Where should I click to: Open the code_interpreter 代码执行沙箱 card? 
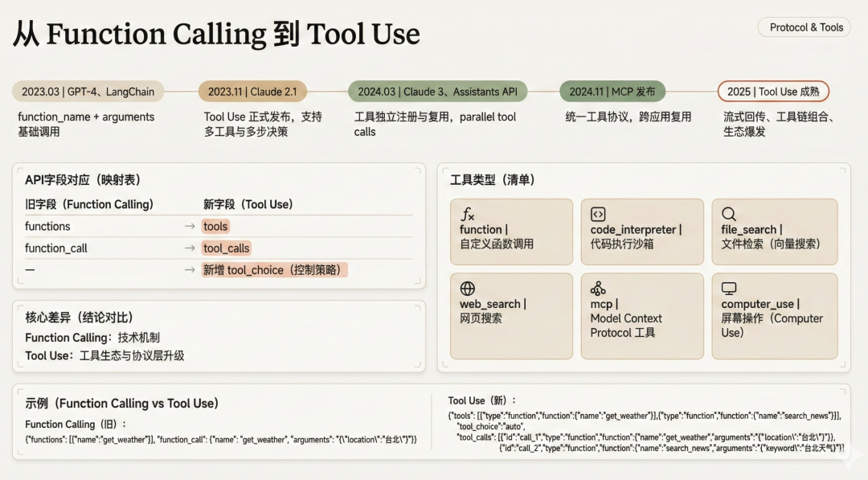[x=642, y=232]
